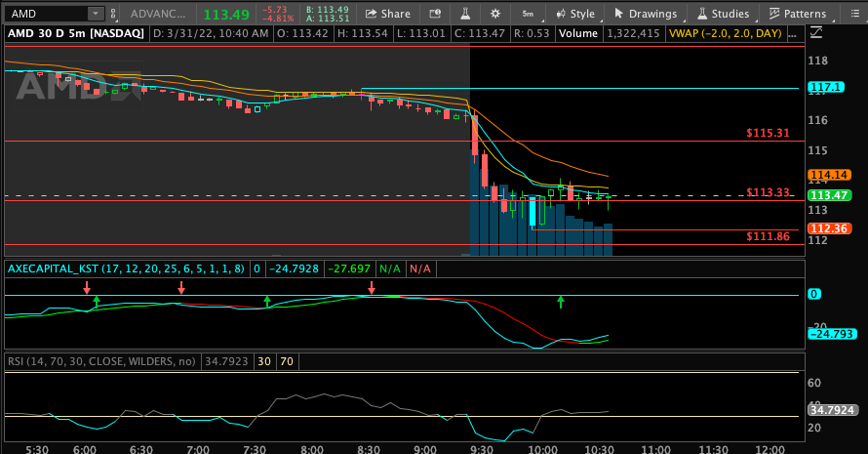The image size is (868, 454).
Task: Click the KST zero line 0 bubble
Action: (814, 294)
